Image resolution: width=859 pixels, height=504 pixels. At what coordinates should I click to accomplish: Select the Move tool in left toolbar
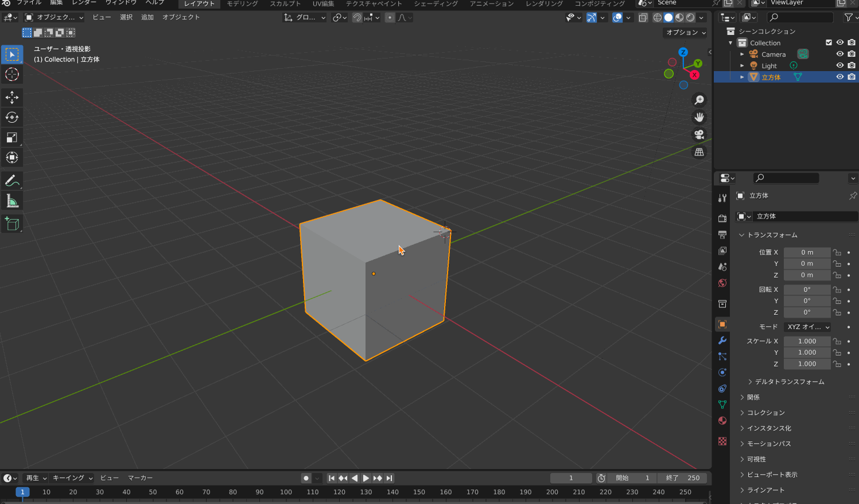click(x=12, y=97)
